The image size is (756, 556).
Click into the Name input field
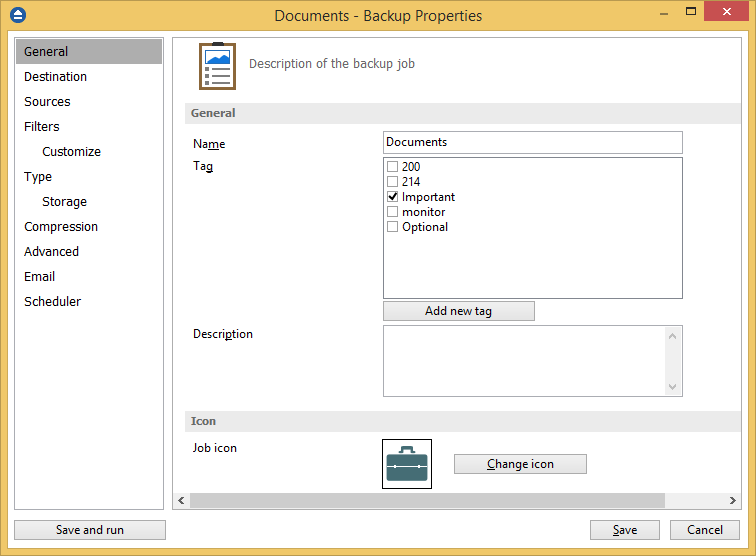(533, 142)
